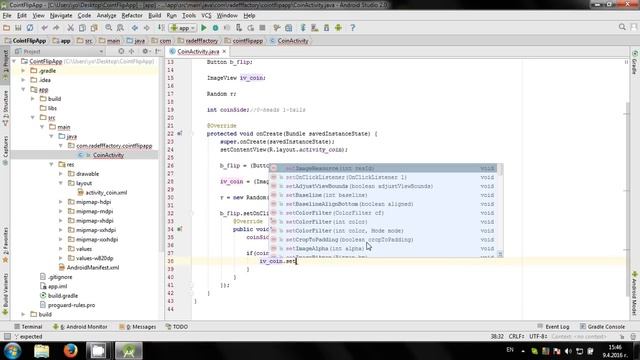Click the Stop square toolbar icon
The width and height of the screenshot is (640, 360).
point(262,28)
